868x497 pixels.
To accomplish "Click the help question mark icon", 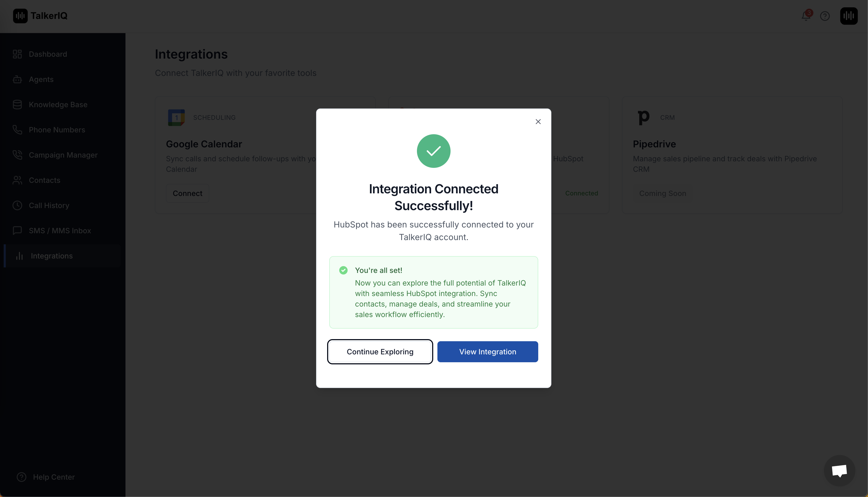I will [x=825, y=16].
